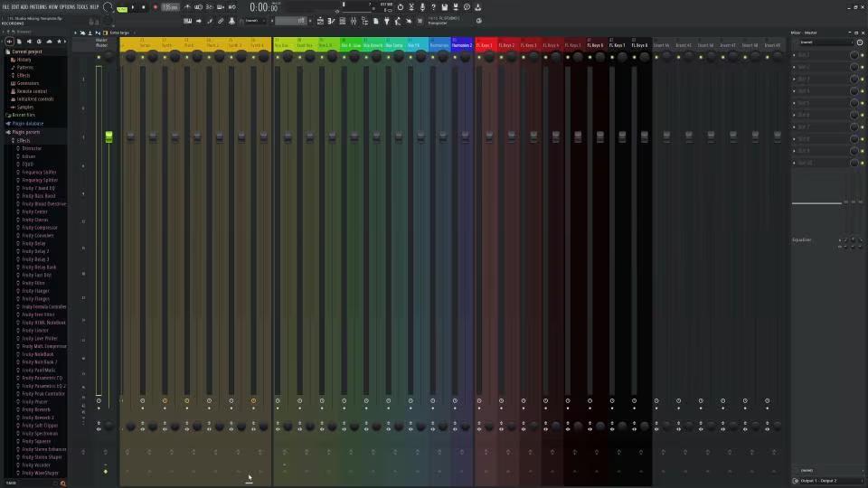Screen dimensions: 868x488
Task: Click the browser files document icon
Action: (19, 42)
